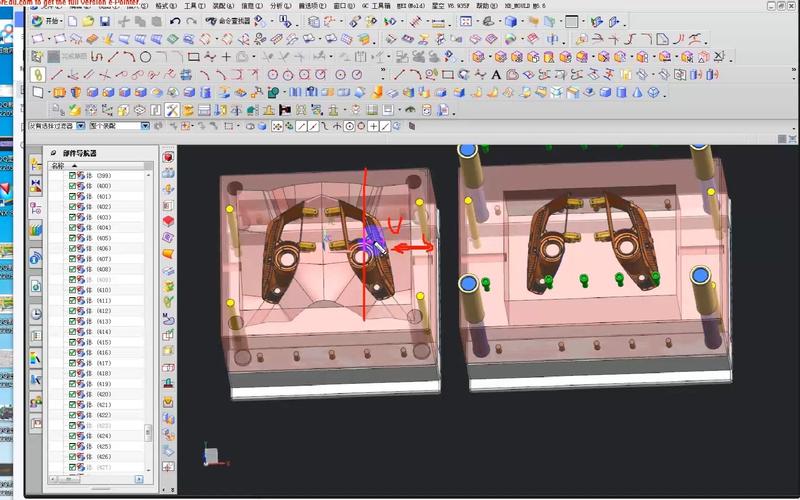
Task: Open the 整个装配 selection scope dropdown
Action: pos(145,126)
